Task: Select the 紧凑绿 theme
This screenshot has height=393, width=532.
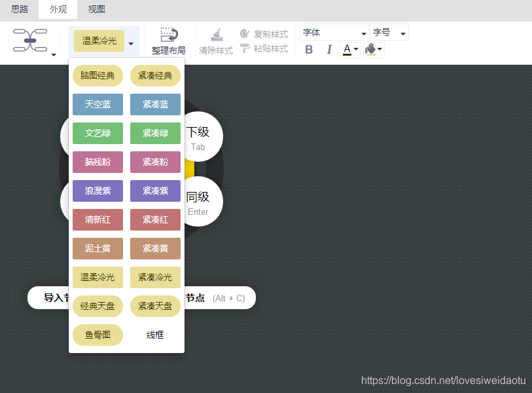Action: (x=155, y=133)
